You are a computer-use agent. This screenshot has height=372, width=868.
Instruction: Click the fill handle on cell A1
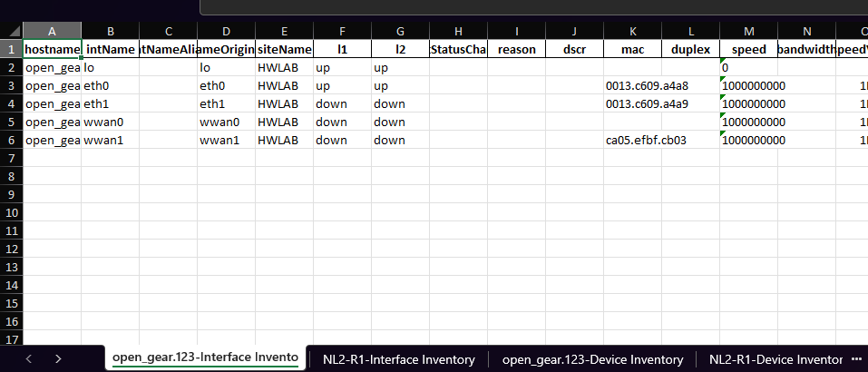(81, 57)
